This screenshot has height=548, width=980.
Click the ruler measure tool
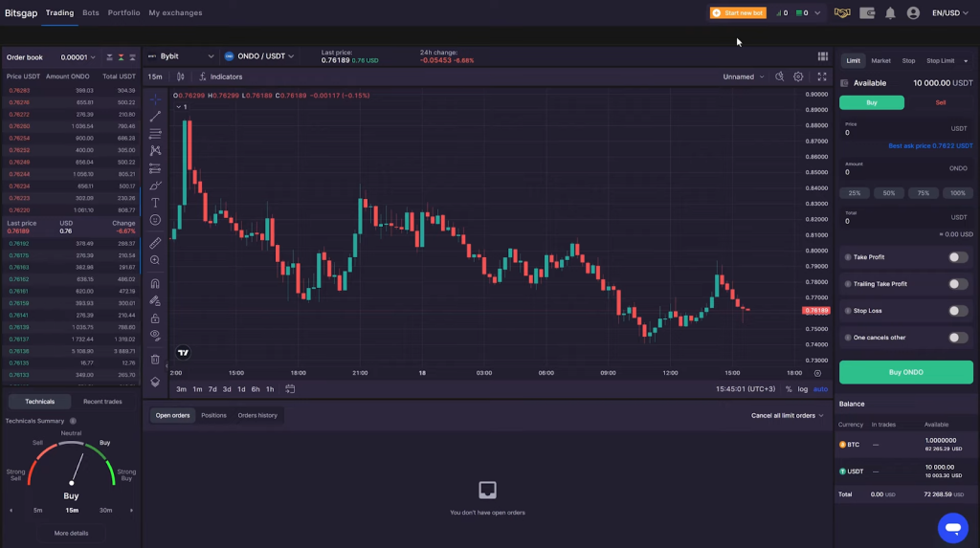(155, 243)
